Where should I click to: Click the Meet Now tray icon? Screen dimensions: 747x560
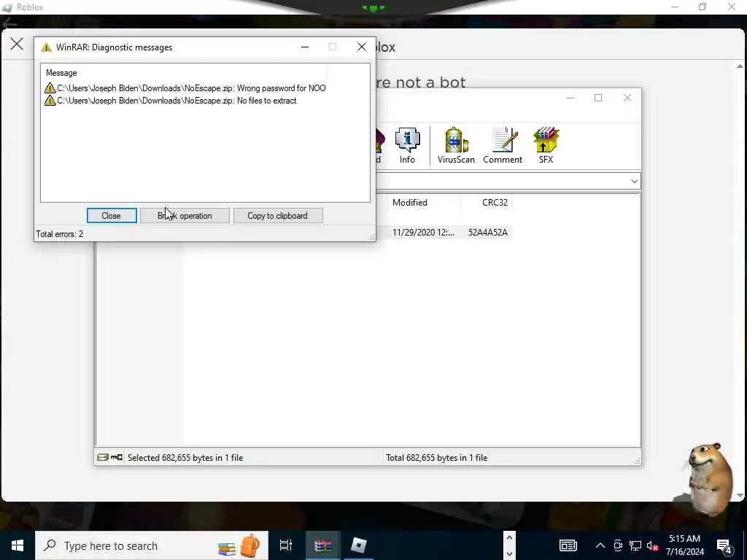(618, 545)
